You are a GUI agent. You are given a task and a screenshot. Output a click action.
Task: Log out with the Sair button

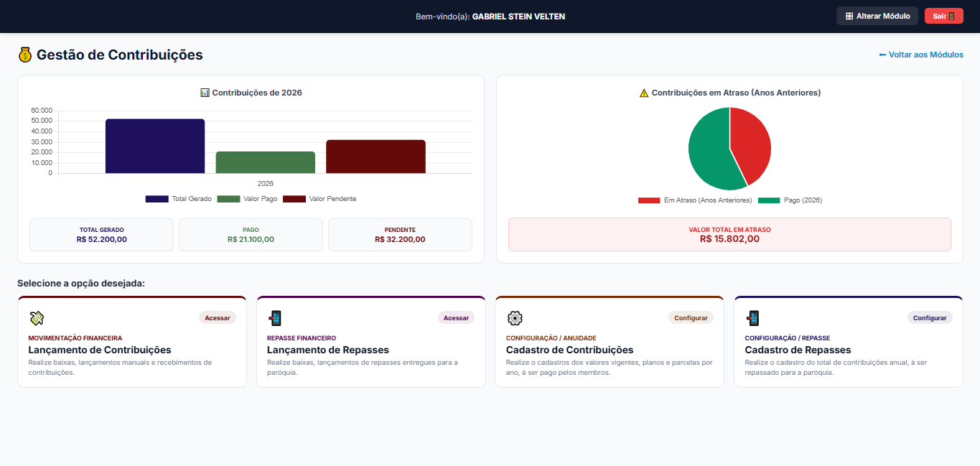943,16
